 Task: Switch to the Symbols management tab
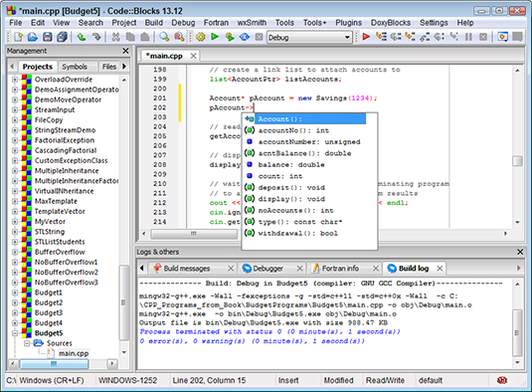pyautogui.click(x=75, y=67)
